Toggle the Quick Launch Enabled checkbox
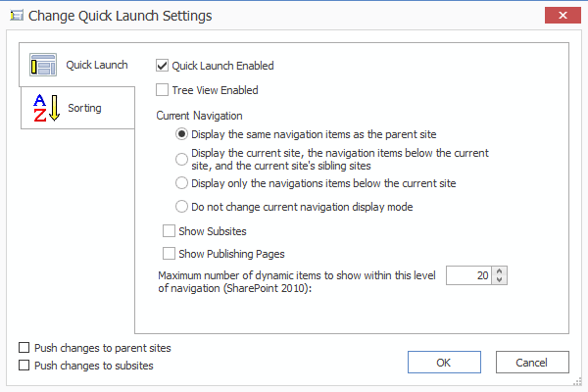 tap(163, 66)
